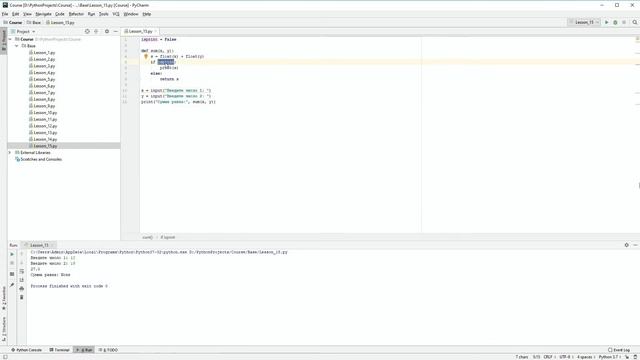Click the stop icon in the Run panel
640x360 pixels.
point(12,263)
